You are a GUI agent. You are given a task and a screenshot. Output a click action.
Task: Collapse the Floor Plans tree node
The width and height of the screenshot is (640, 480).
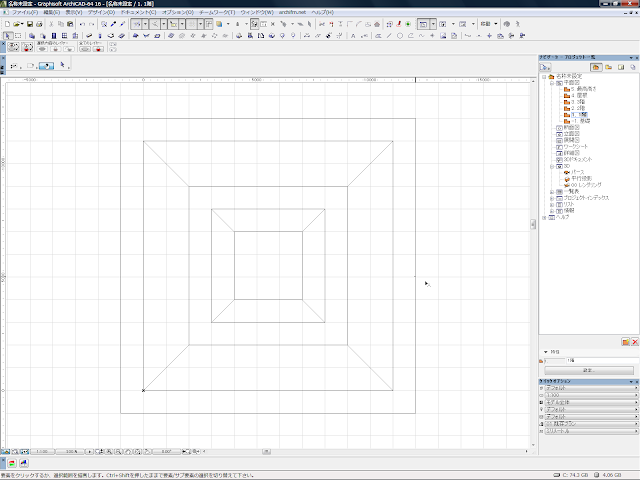[552, 82]
